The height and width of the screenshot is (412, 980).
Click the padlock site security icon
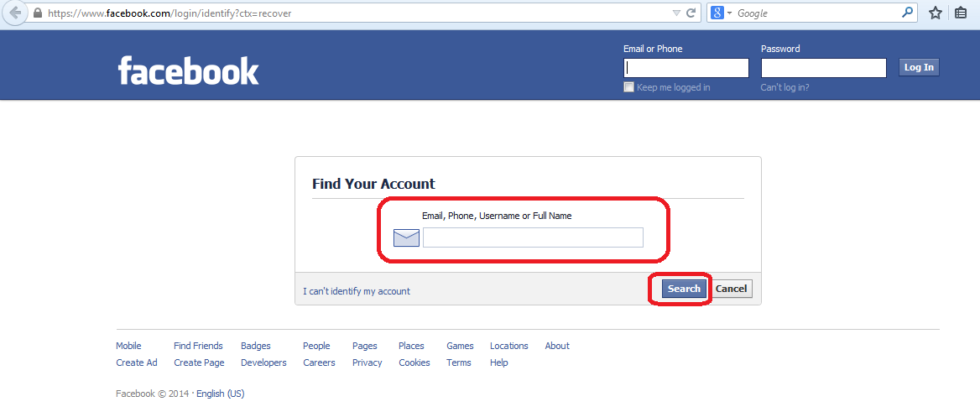pyautogui.click(x=38, y=13)
